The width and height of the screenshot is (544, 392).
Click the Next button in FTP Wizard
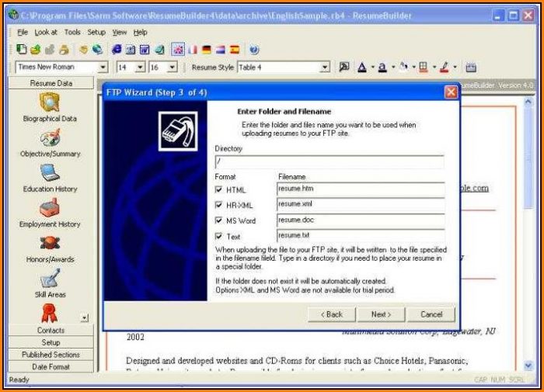pos(381,314)
